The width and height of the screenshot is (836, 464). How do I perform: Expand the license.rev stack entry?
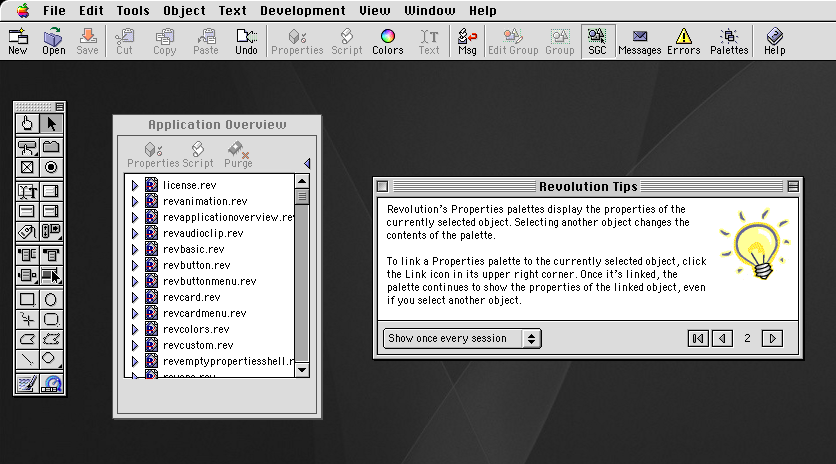135,185
